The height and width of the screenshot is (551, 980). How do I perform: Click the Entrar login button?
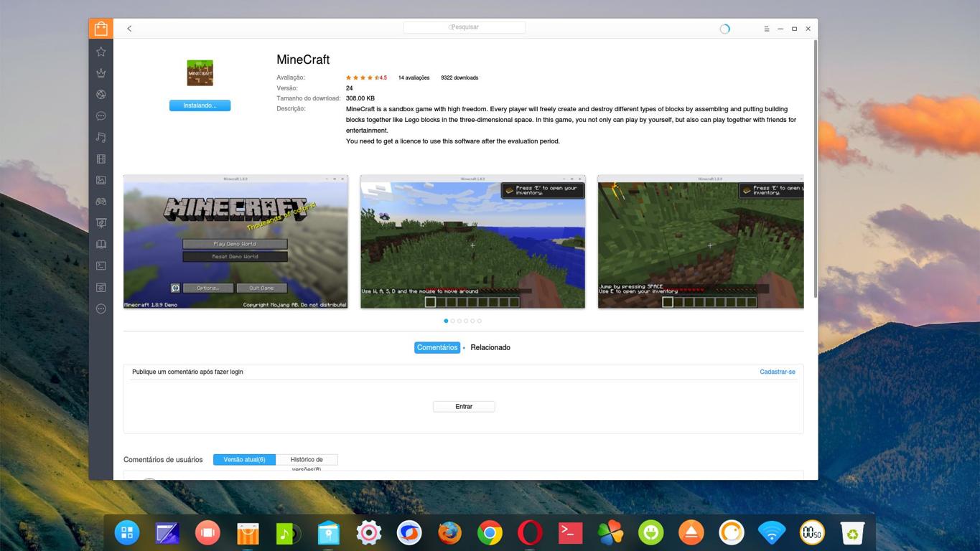(464, 407)
